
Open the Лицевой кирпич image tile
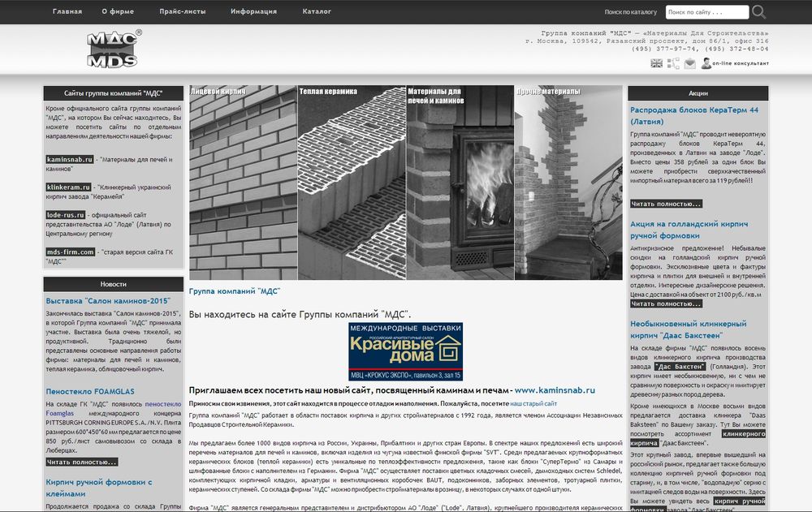[x=243, y=183]
